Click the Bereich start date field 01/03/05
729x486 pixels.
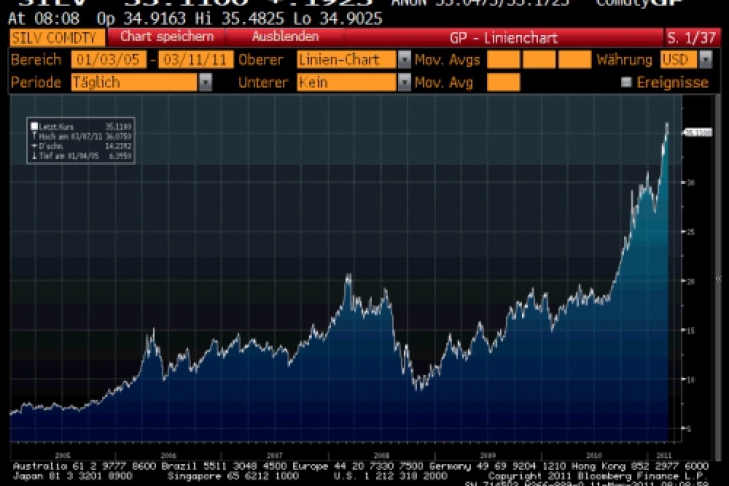[108, 60]
